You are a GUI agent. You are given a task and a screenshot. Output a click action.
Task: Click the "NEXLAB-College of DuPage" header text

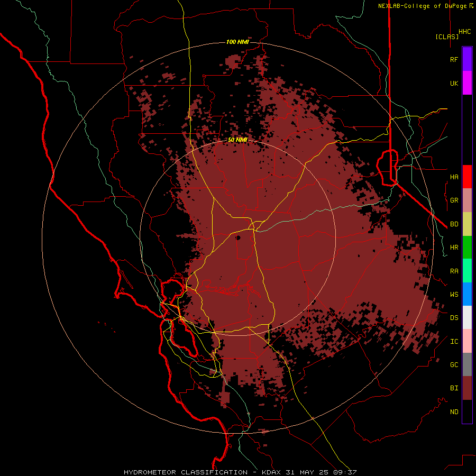click(x=422, y=6)
